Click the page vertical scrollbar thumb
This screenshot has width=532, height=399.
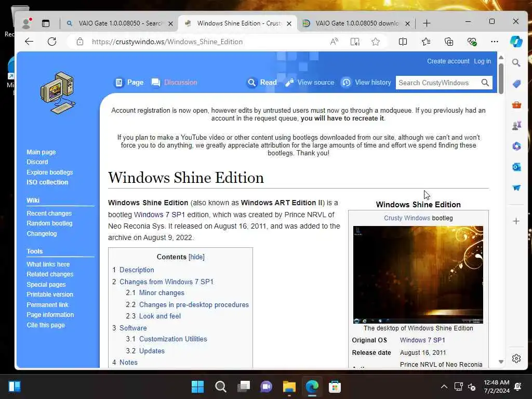coord(501,78)
